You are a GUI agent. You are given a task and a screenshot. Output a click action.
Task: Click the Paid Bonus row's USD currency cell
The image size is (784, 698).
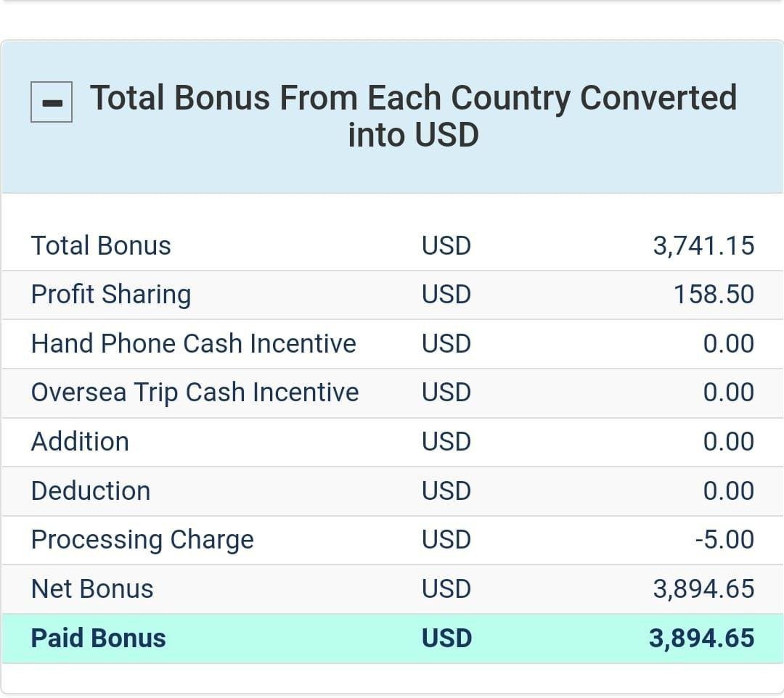point(446,639)
